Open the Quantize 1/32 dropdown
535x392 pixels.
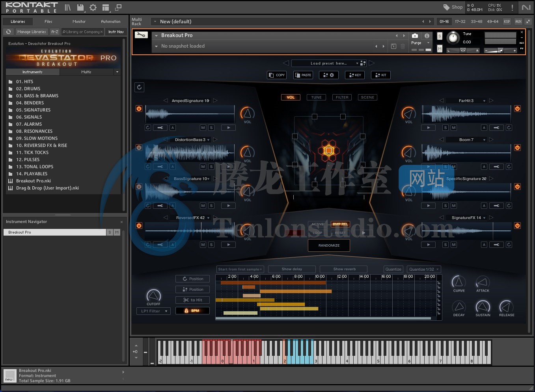[x=424, y=269]
